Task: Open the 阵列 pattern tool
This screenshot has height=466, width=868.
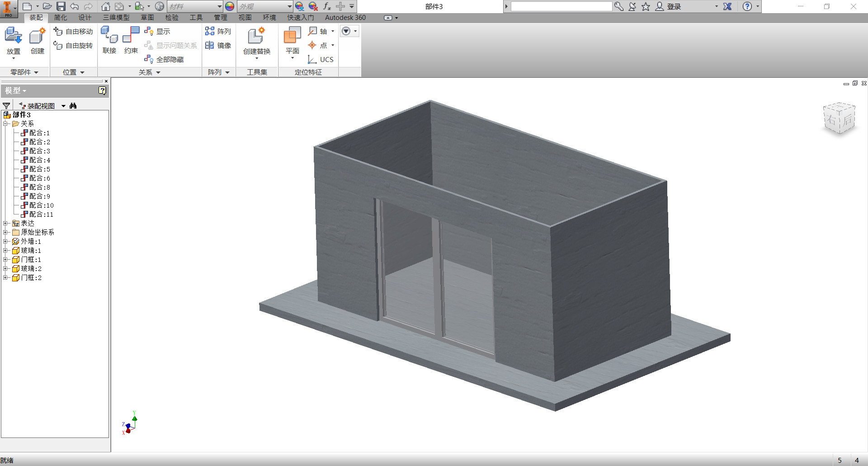Action: click(218, 31)
